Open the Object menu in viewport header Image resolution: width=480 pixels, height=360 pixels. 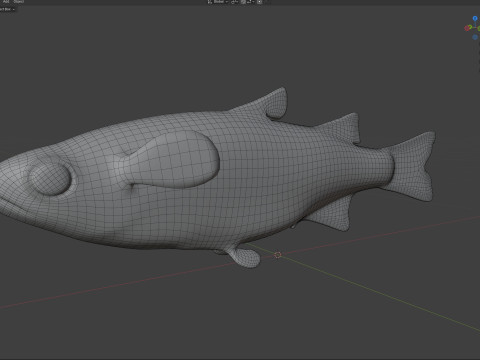click(19, 2)
